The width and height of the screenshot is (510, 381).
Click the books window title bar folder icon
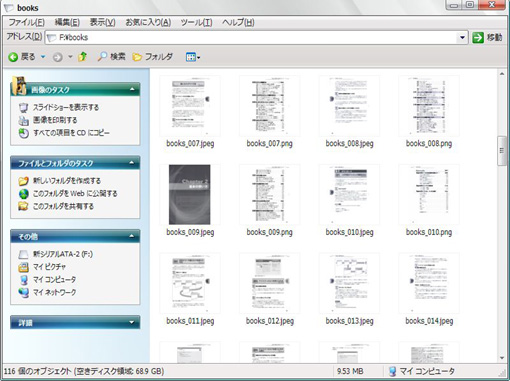(8, 8)
